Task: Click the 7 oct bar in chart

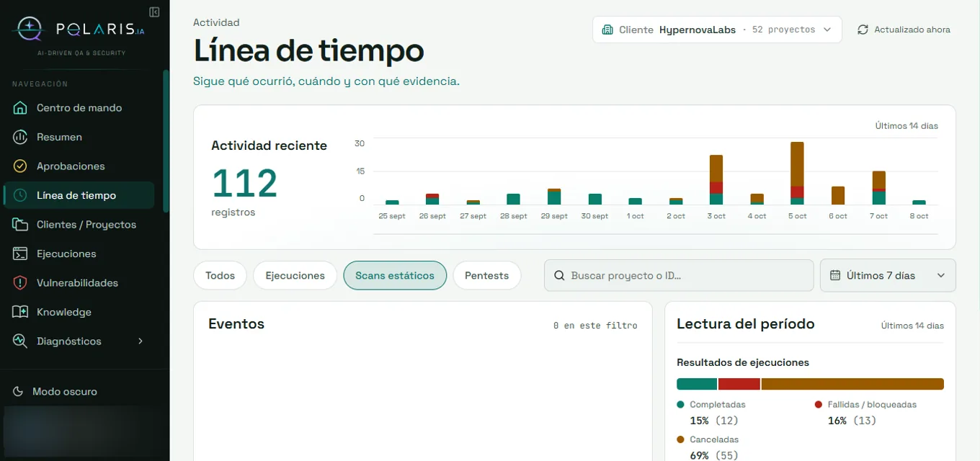Action: pos(878,188)
